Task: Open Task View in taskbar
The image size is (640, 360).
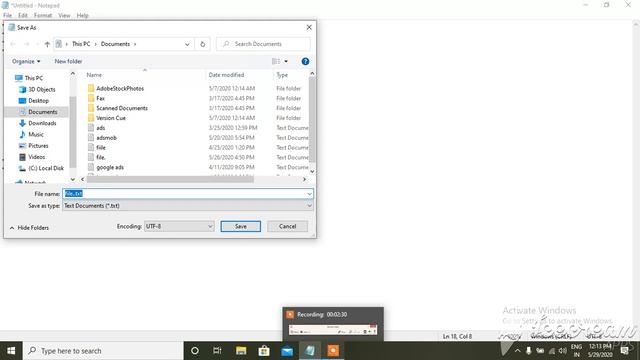Action: coord(217,351)
